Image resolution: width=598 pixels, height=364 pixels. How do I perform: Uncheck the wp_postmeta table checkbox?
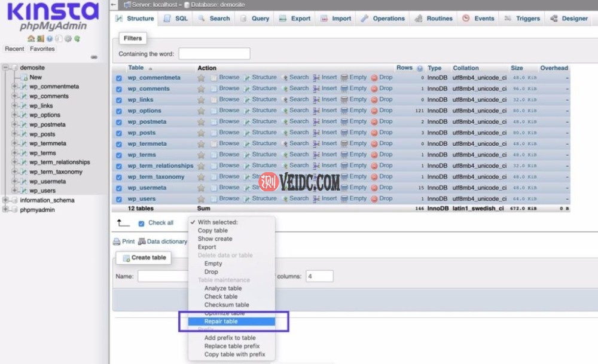pyautogui.click(x=118, y=122)
